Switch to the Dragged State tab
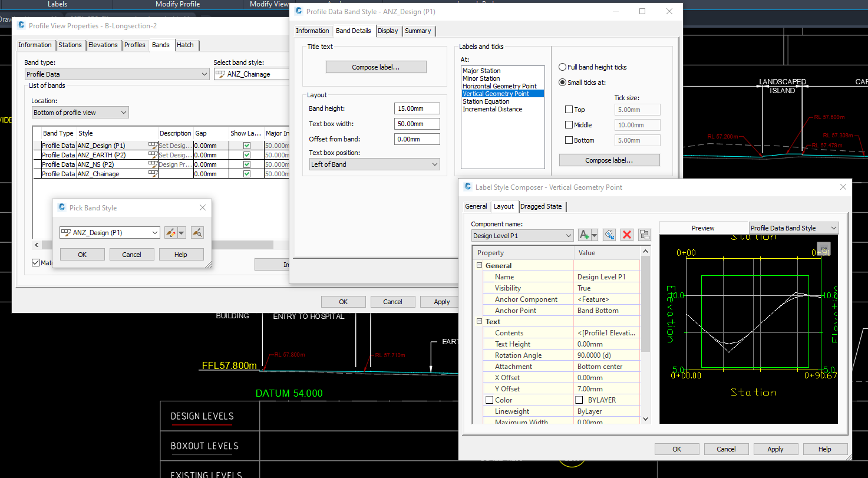868x478 pixels. (541, 206)
